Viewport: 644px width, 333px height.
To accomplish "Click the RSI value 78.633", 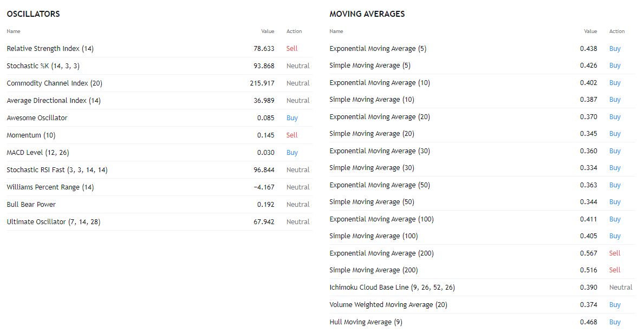I will [x=264, y=48].
